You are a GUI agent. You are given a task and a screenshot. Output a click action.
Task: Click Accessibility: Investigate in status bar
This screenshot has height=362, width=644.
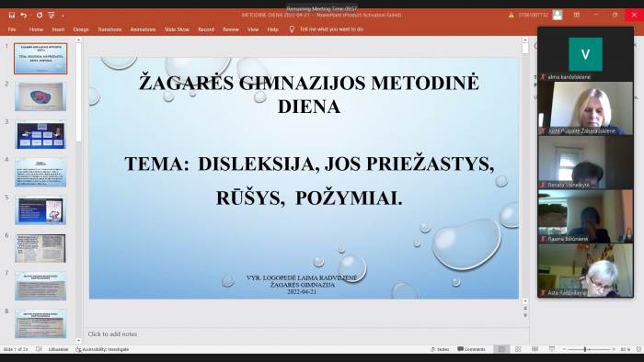(x=102, y=349)
